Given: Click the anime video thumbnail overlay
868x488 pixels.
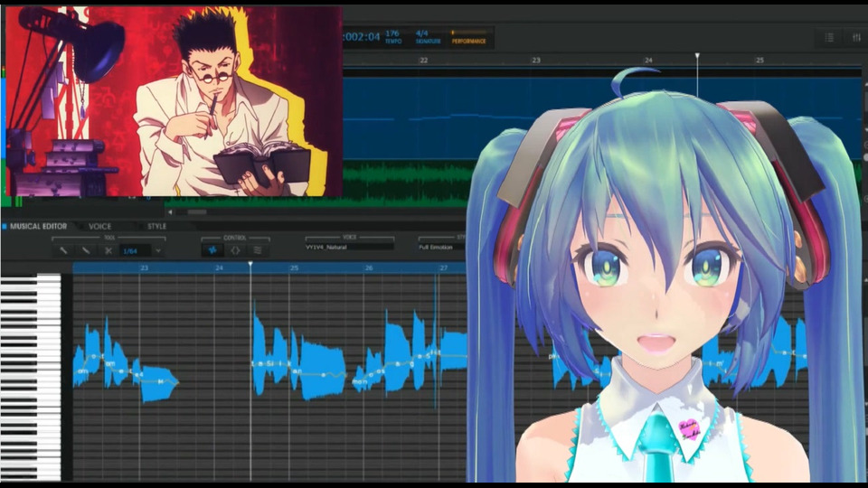Looking at the screenshot, I should [174, 101].
